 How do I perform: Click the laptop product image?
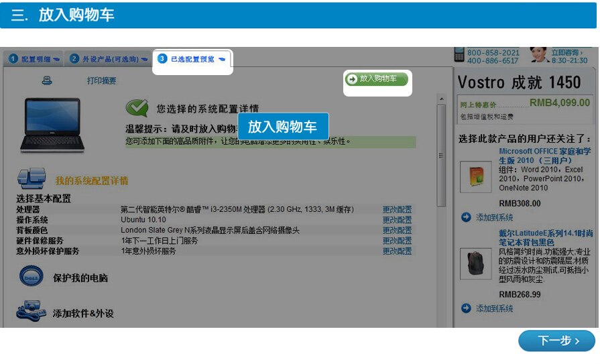52,125
